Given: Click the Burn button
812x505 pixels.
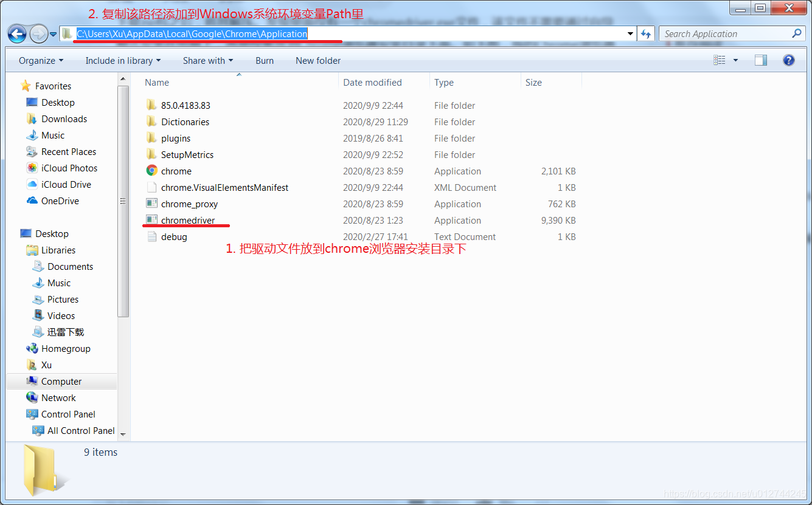Looking at the screenshot, I should (x=265, y=61).
